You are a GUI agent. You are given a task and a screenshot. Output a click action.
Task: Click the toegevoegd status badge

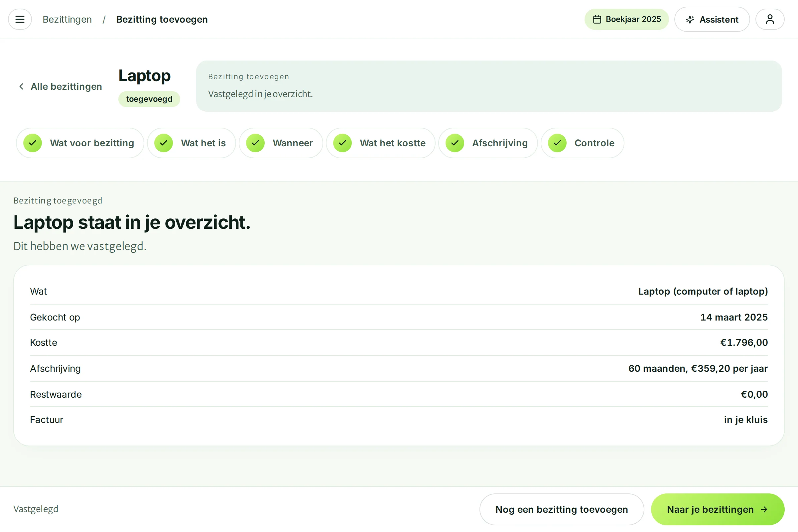click(x=149, y=99)
